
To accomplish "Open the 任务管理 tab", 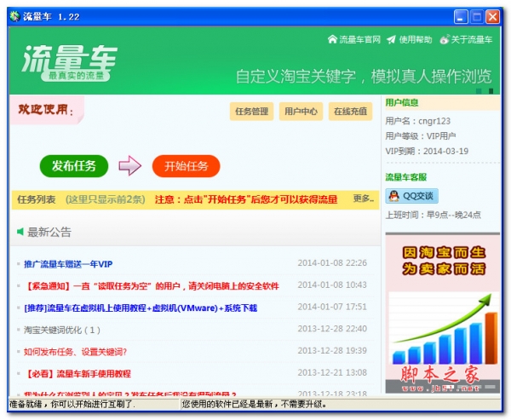I will click(251, 112).
